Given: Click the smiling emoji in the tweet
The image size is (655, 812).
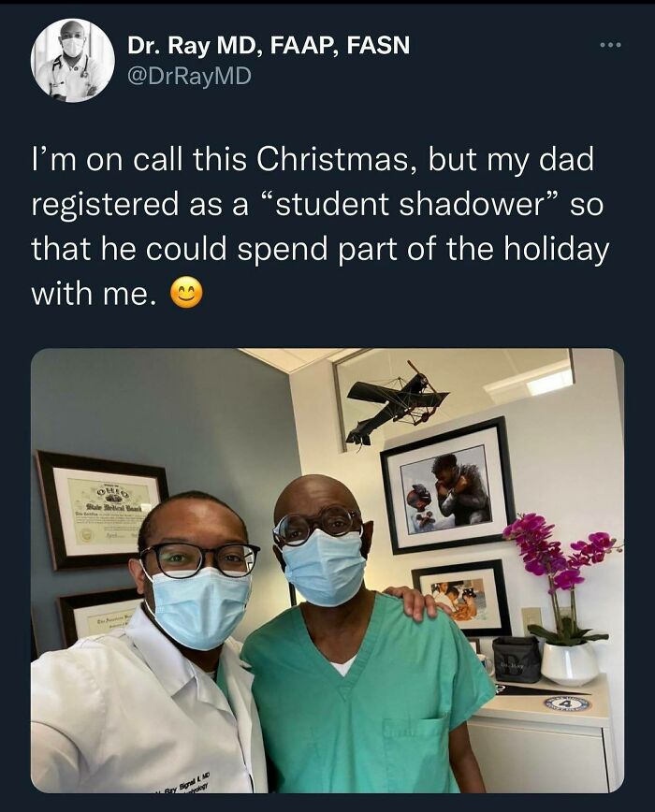Looking at the screenshot, I should (186, 291).
